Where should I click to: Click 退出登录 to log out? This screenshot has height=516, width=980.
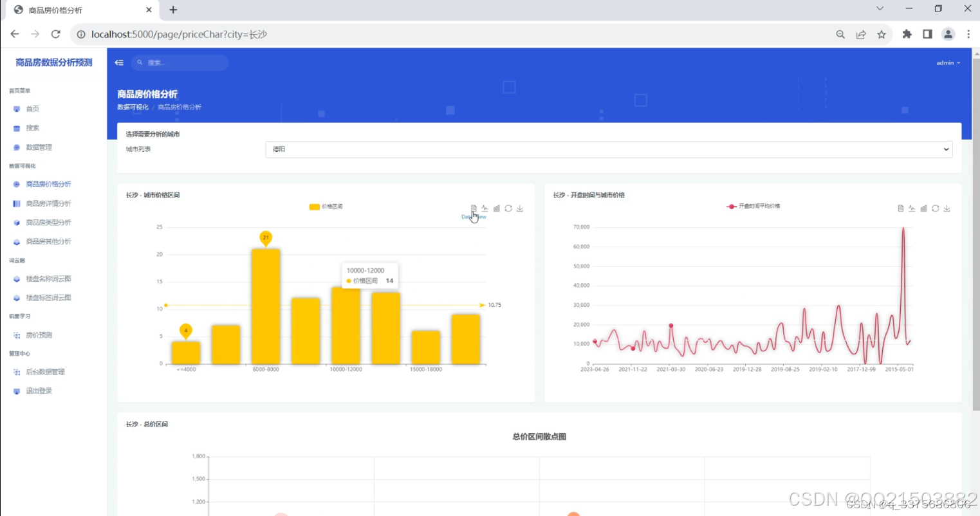(x=41, y=391)
